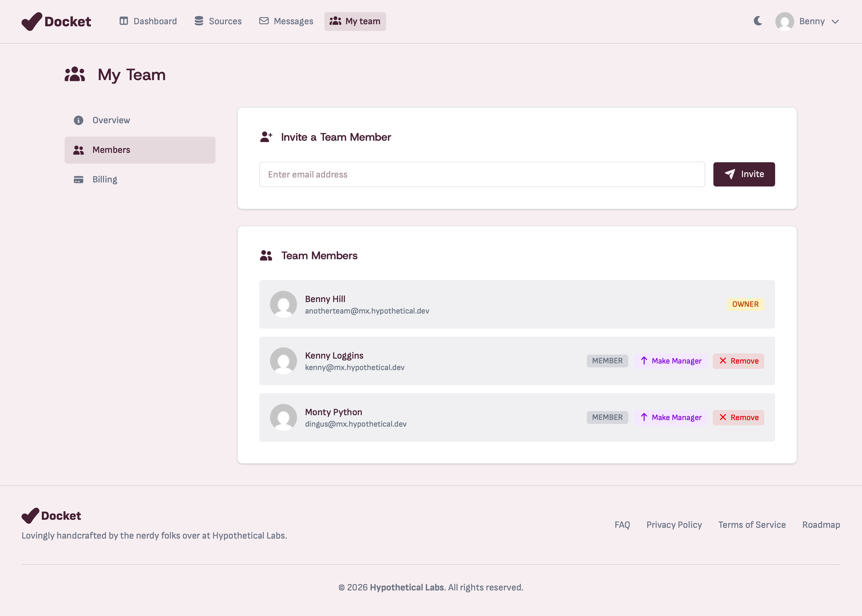Expand the Benny user menu chevron
862x616 pixels.
835,22
